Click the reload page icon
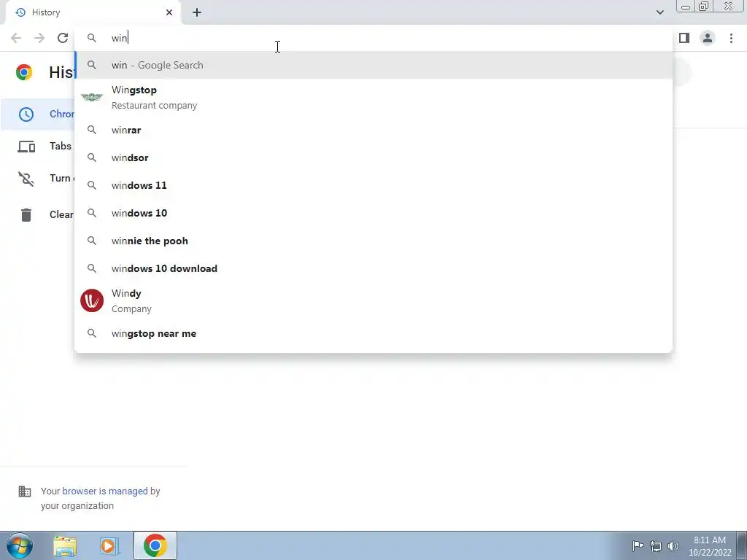 pyautogui.click(x=63, y=38)
